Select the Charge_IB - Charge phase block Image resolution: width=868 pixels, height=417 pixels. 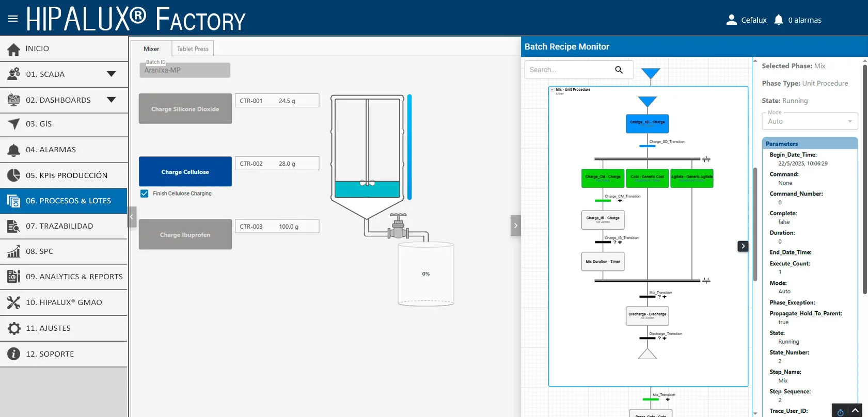click(x=603, y=220)
